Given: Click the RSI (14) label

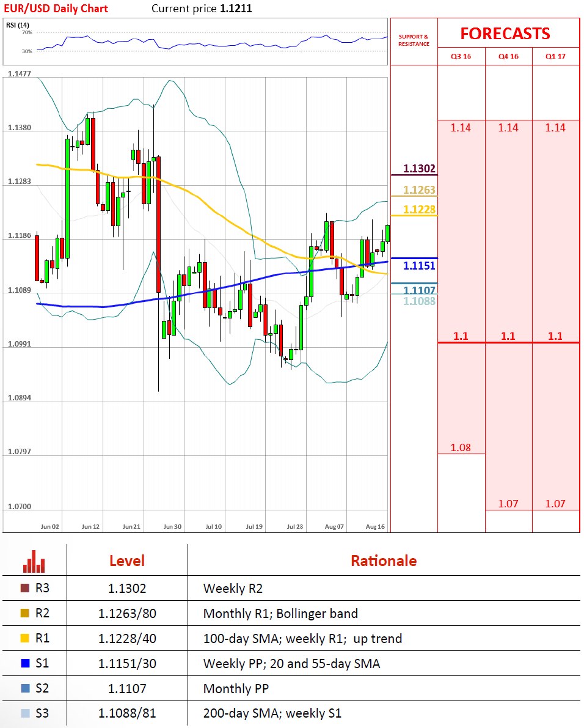Looking at the screenshot, I should click(18, 25).
